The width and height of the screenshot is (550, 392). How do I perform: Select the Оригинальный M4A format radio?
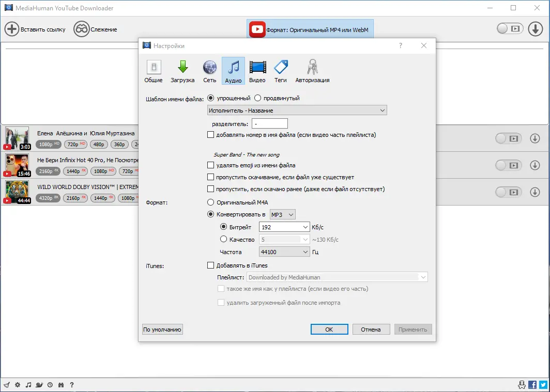pos(210,202)
